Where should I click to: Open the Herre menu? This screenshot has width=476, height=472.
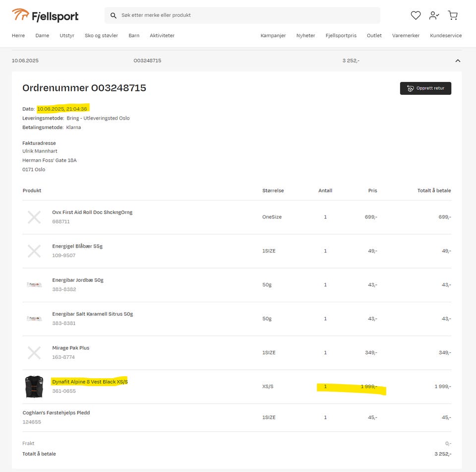[x=18, y=36]
